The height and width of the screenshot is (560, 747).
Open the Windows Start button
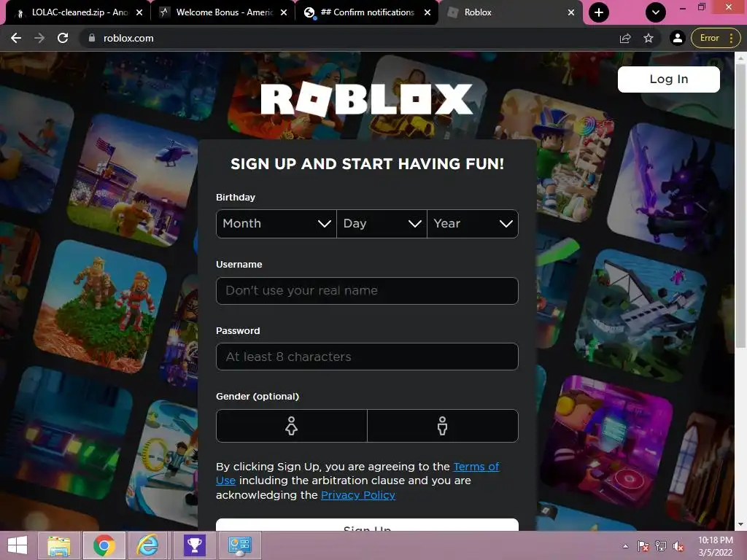[x=18, y=545]
